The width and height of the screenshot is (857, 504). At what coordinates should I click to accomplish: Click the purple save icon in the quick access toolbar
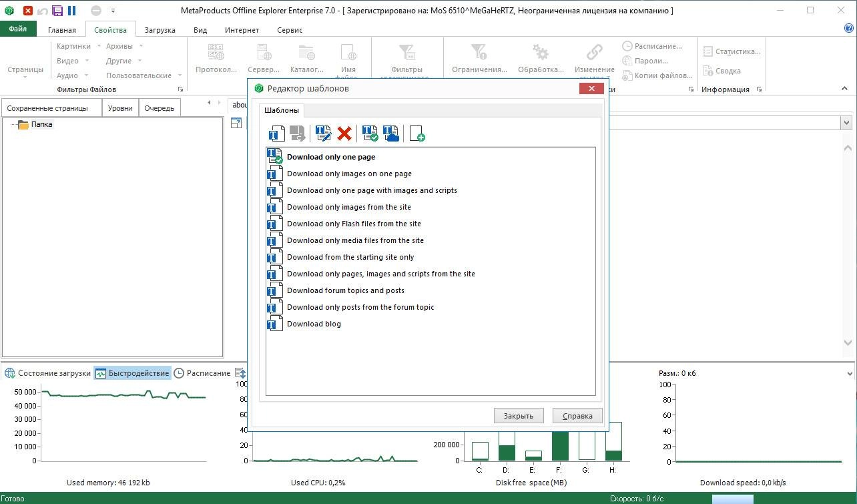pos(57,11)
